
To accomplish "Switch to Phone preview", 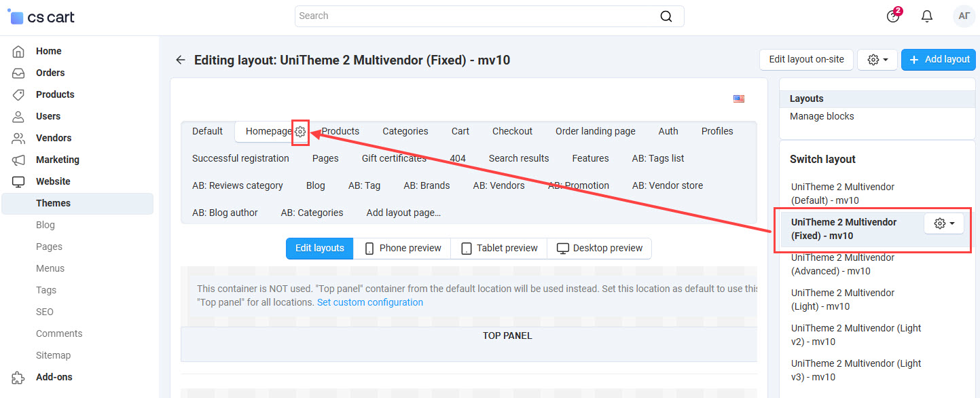I will coord(403,248).
